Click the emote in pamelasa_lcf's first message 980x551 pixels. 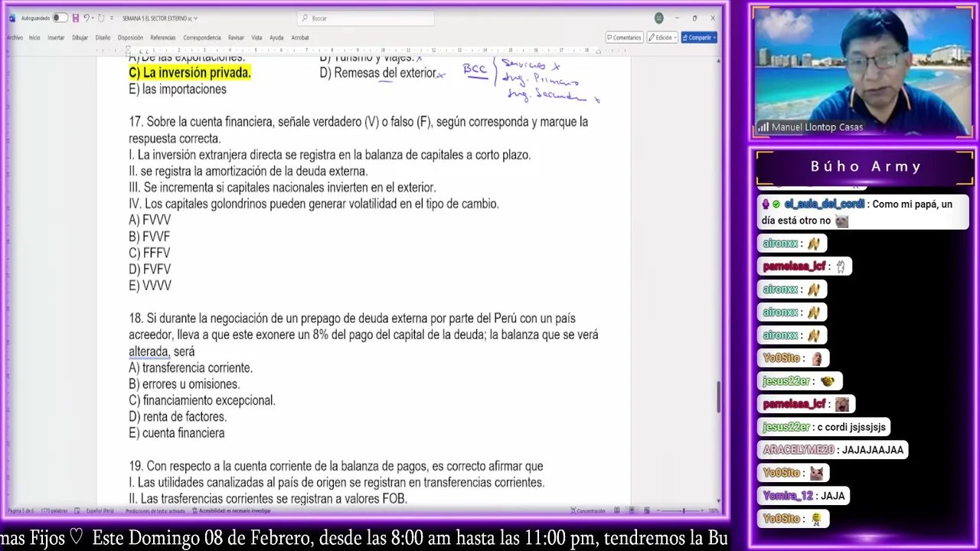[x=840, y=266]
